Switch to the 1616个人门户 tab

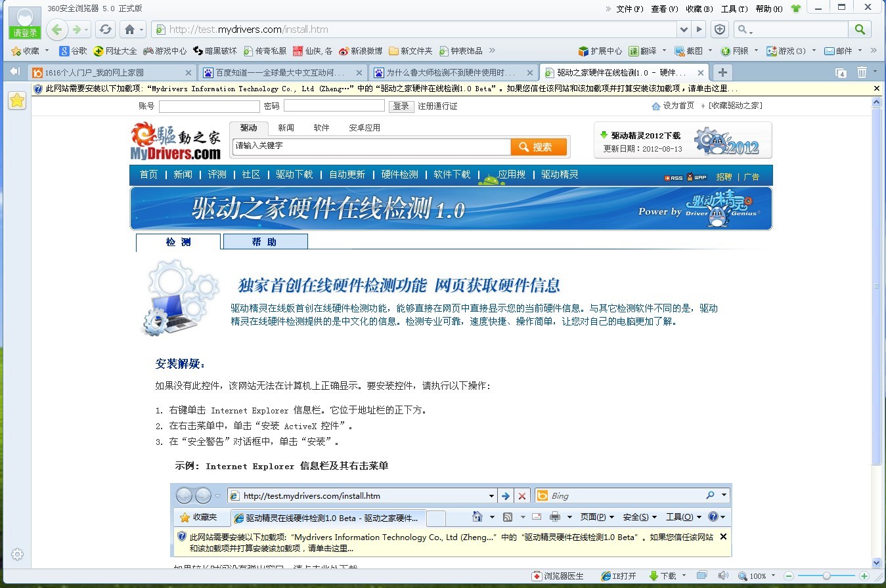(112, 72)
